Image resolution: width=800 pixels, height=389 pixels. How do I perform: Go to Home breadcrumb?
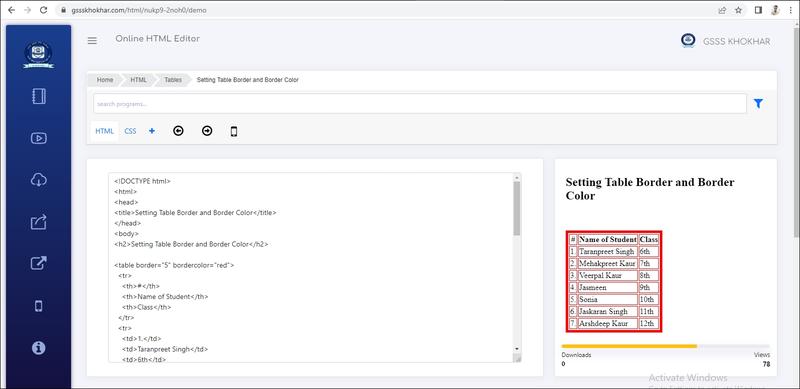tap(105, 80)
